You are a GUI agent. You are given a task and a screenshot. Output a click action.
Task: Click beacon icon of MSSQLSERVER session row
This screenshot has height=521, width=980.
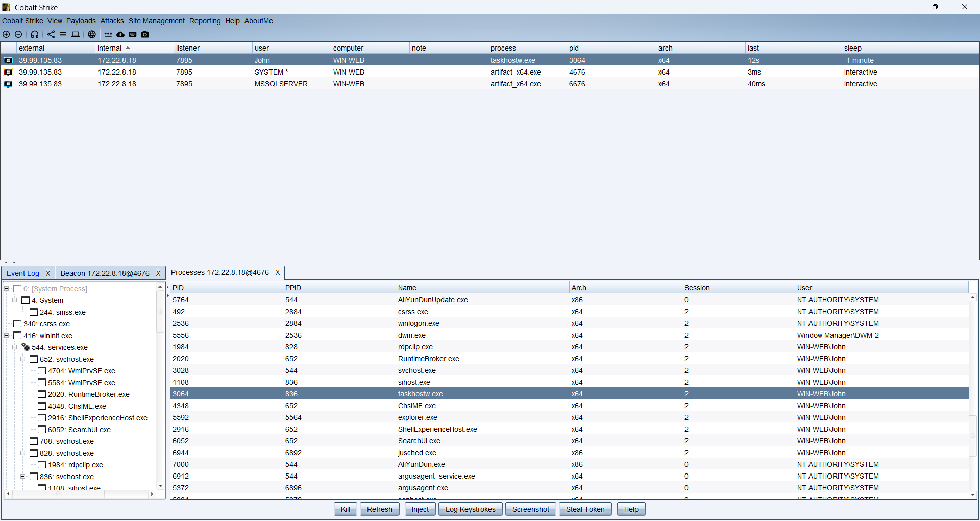pyautogui.click(x=8, y=84)
